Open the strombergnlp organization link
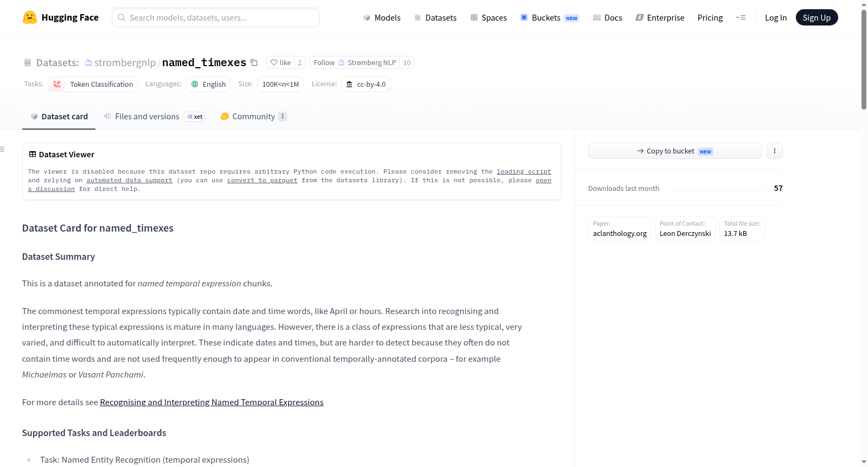The height and width of the screenshot is (467, 868). coord(125,62)
